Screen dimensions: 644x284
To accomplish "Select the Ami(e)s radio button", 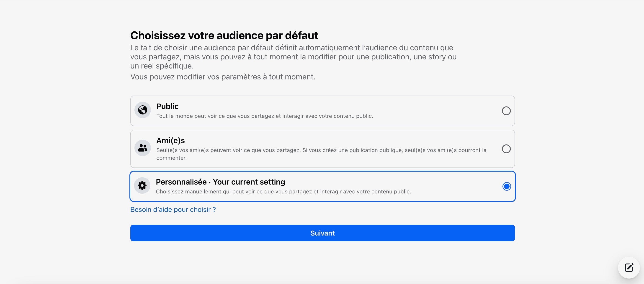I will [x=507, y=149].
